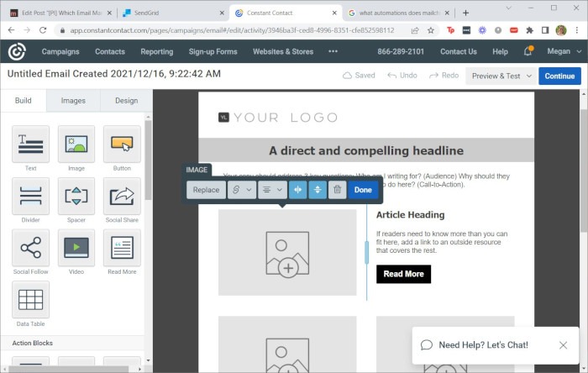Open the browser extensions puzzle icon
588x373 pixels.
coord(529,30)
